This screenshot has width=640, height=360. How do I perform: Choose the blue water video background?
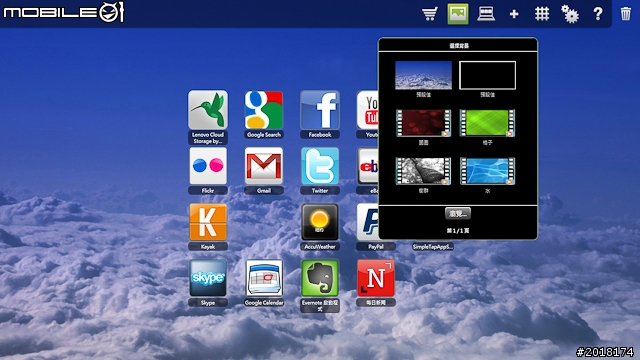(x=487, y=171)
